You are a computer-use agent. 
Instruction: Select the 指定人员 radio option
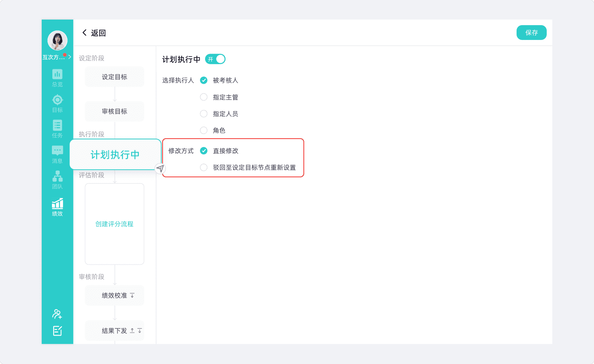pos(204,114)
